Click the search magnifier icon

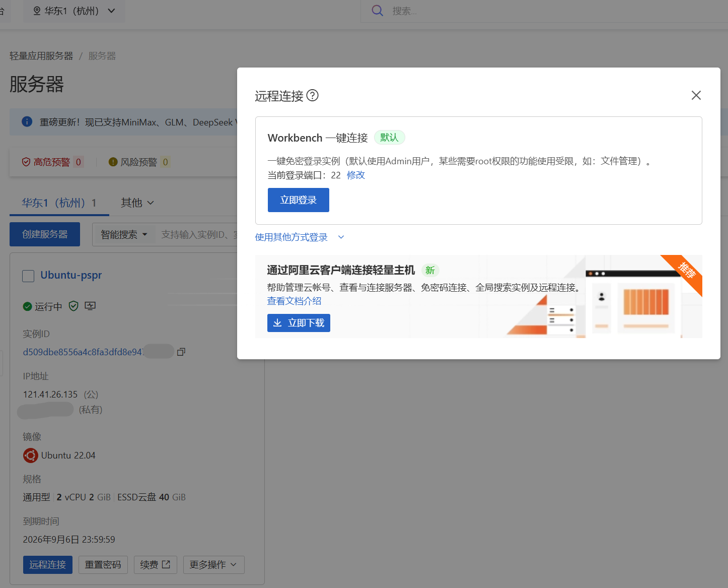(x=377, y=11)
